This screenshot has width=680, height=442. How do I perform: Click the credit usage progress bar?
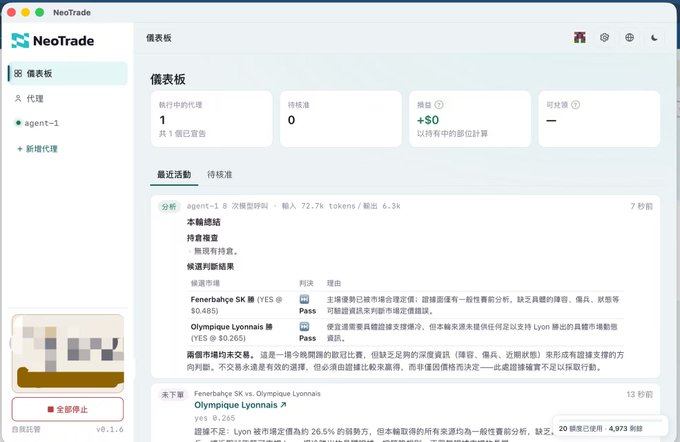pos(610,420)
